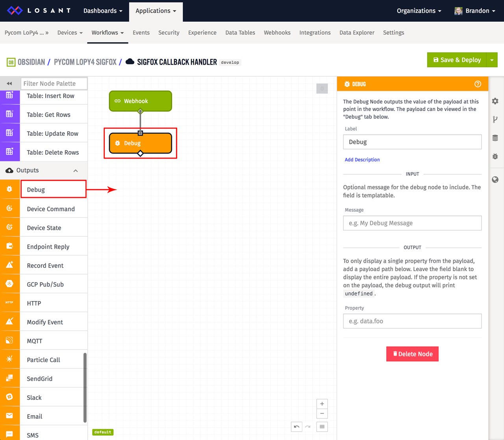Click the Pycom LoPy4 application name link
The height and width of the screenshot is (440, 504).
pyautogui.click(x=26, y=33)
